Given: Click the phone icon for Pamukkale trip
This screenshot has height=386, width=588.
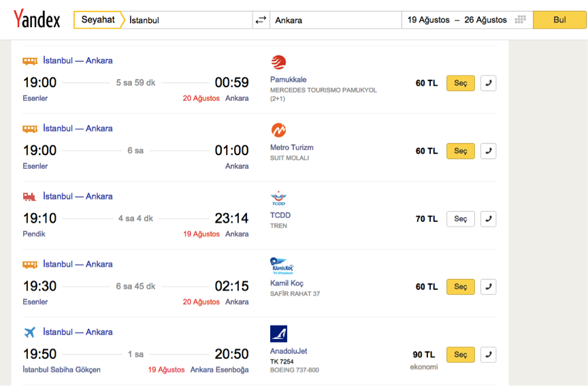Looking at the screenshot, I should pyautogui.click(x=488, y=83).
